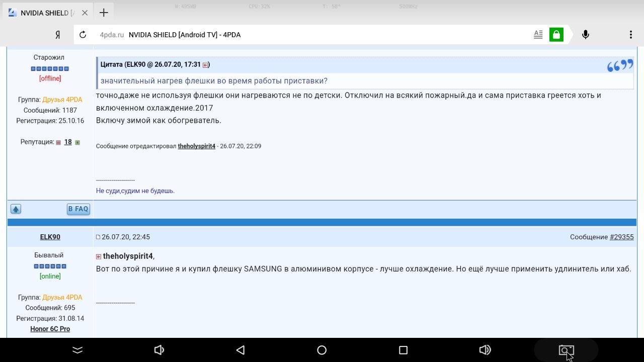Lower the volume in navigation bar
The image size is (644, 362).
[159, 350]
